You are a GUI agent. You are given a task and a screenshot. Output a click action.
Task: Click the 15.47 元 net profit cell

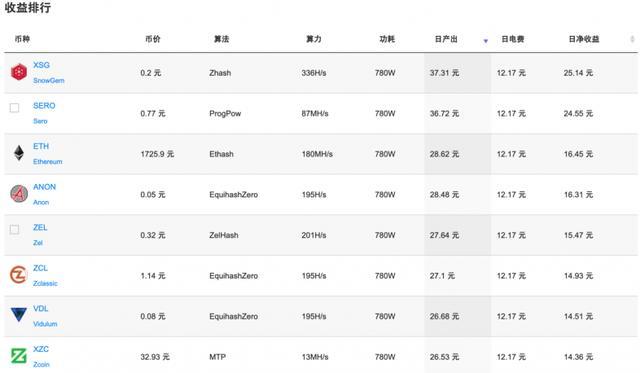578,235
